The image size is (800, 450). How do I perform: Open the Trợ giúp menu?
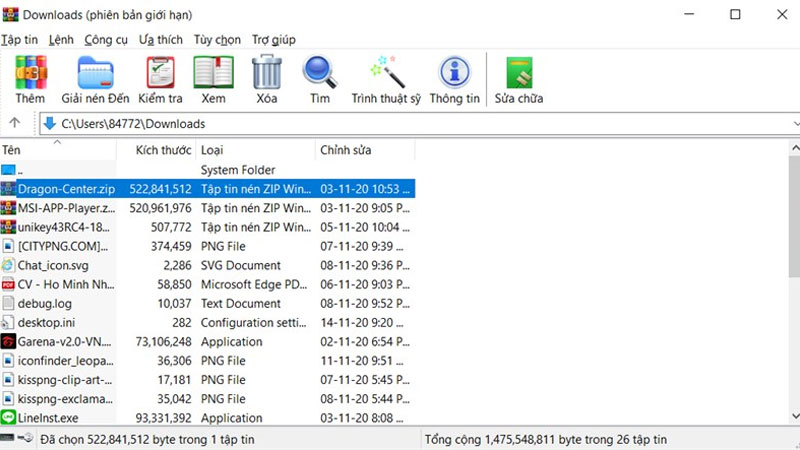click(x=274, y=40)
